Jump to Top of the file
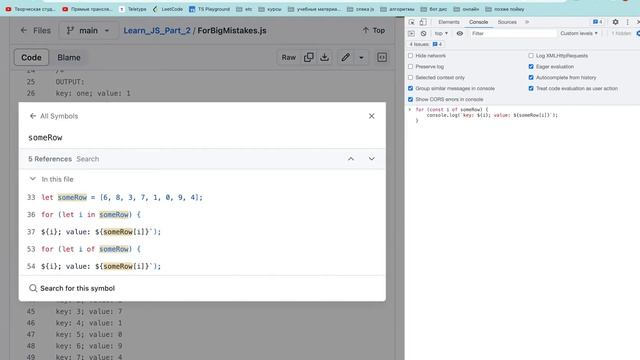The image size is (640, 360). tap(373, 30)
